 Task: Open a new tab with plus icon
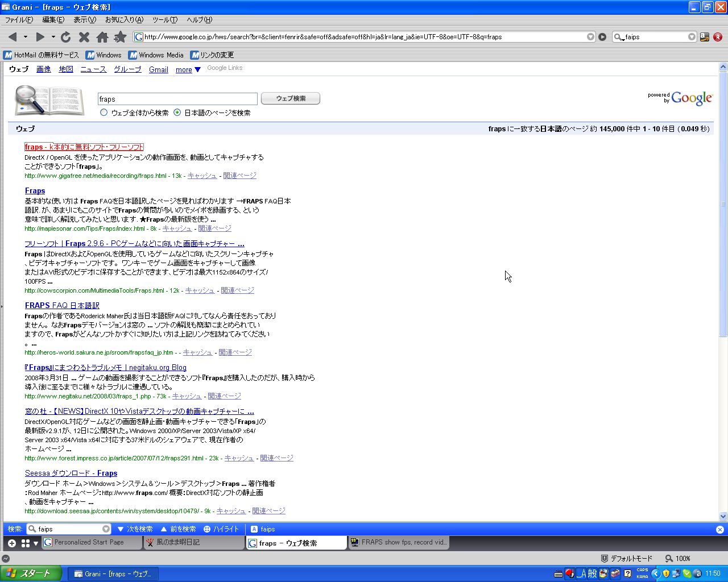[x=11, y=543]
